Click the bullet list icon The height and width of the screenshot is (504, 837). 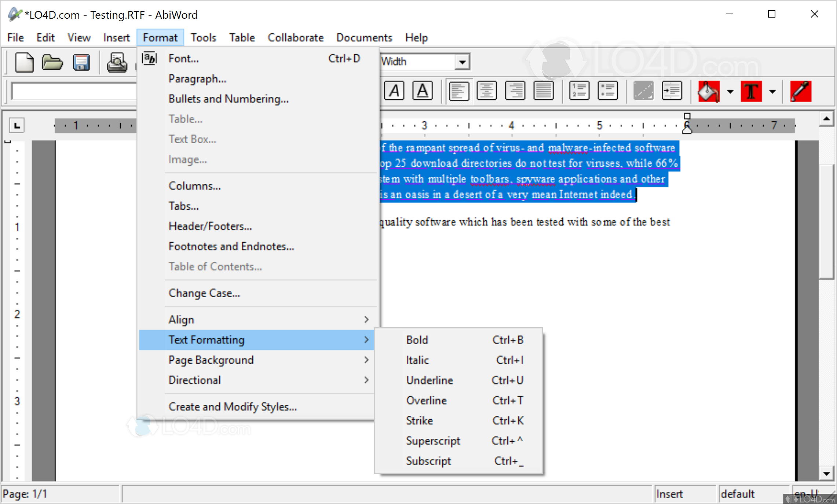pos(607,91)
